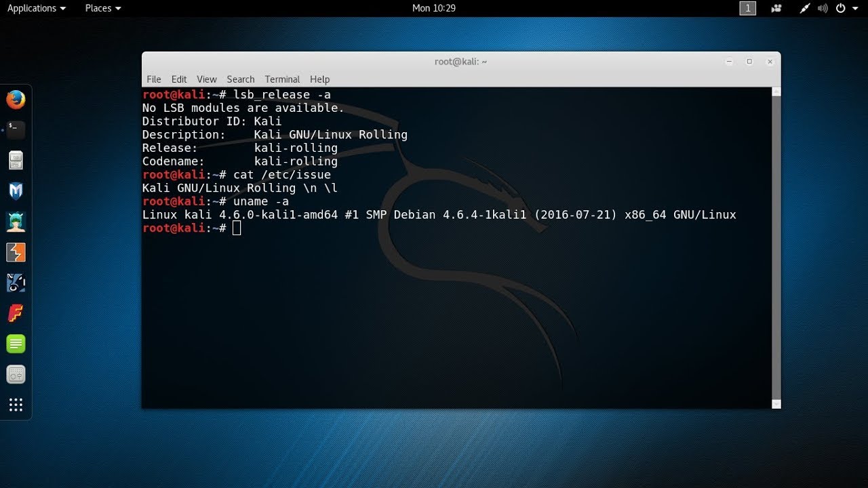
Task: Click the power icon in top bar
Action: click(x=841, y=8)
